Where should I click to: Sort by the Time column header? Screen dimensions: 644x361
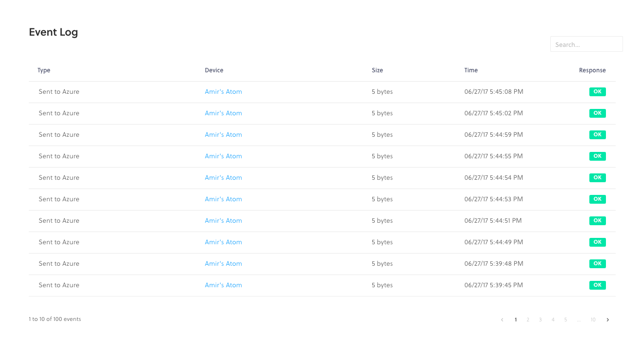(x=471, y=70)
